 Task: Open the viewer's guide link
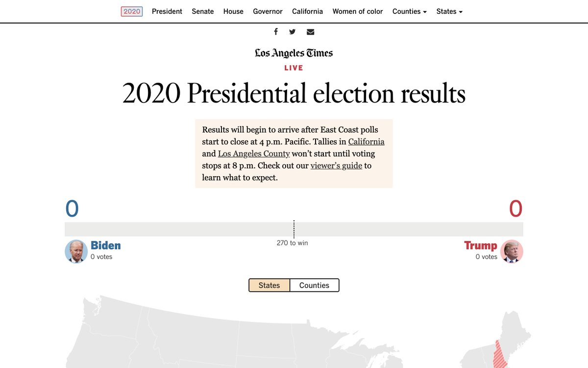point(336,165)
